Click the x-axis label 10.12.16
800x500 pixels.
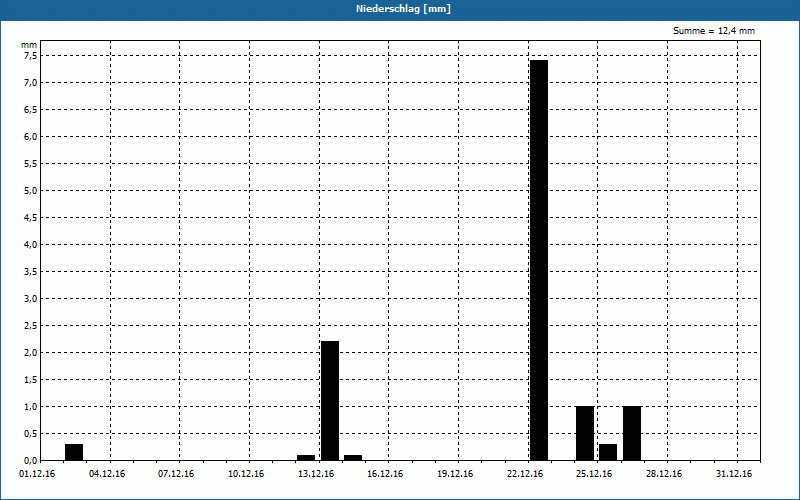tap(246, 474)
